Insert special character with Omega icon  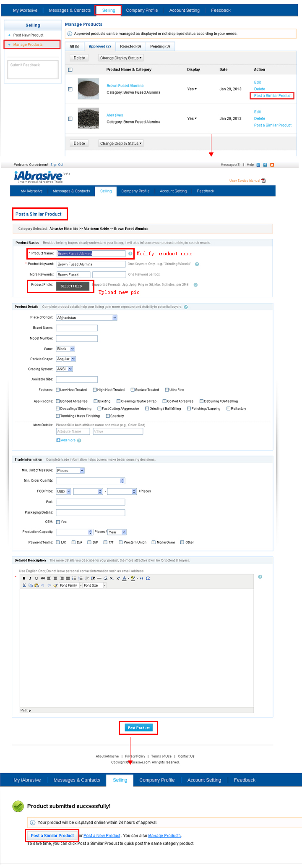pyautogui.click(x=148, y=578)
